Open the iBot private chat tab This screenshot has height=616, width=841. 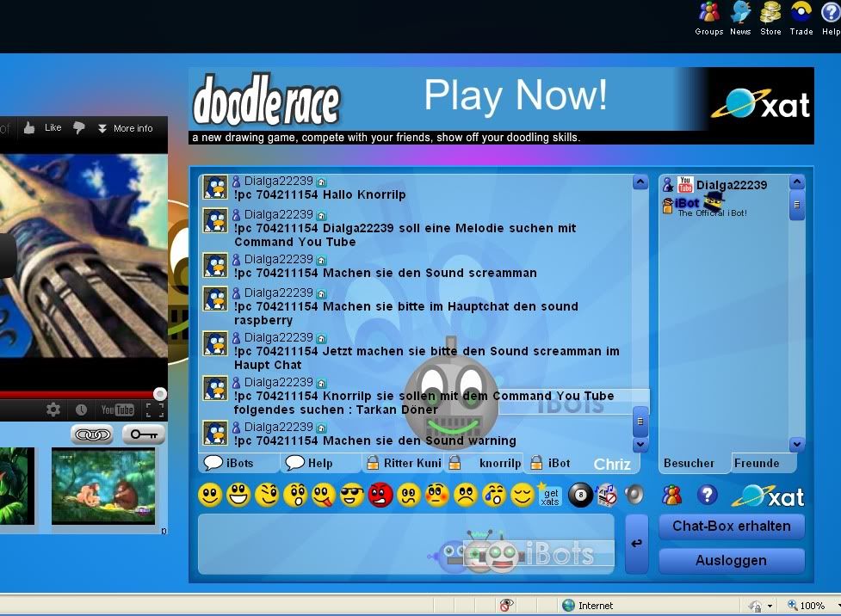coord(551,463)
